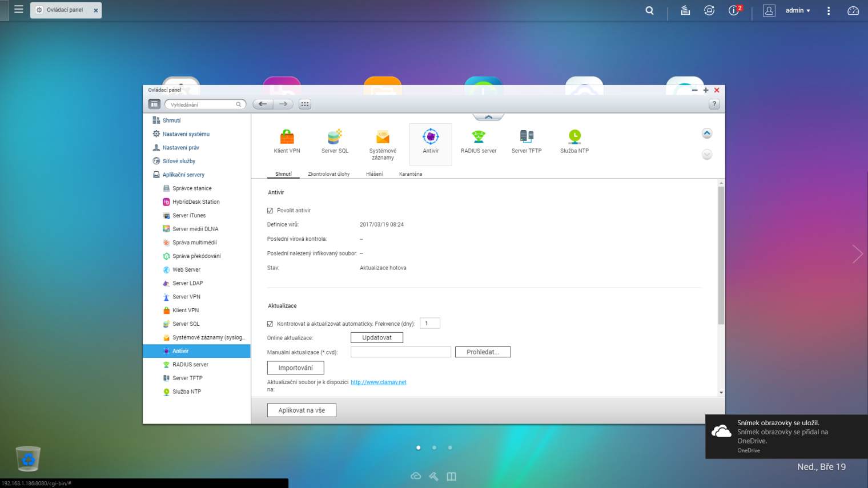Screen dimensions: 868x488
Task: Open background tasks icon in top bar
Action: [685, 10]
